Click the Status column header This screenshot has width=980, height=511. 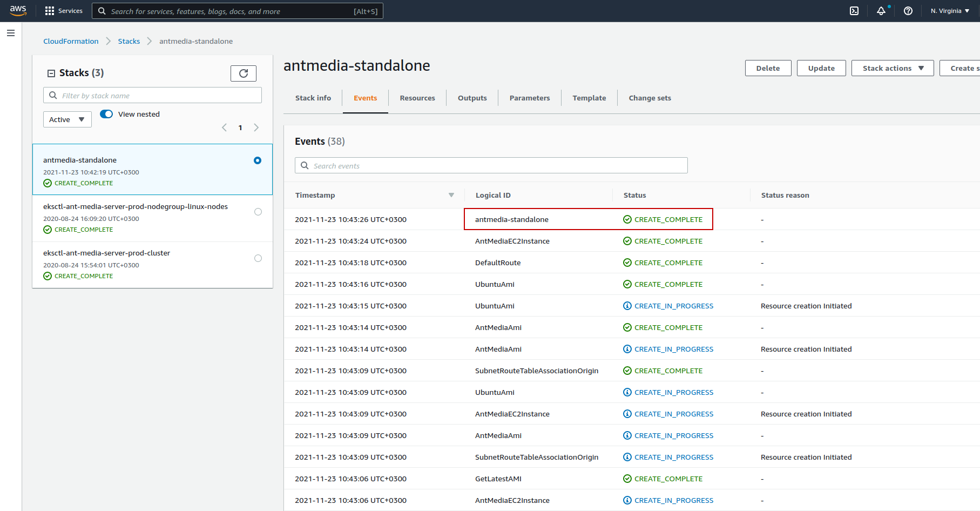pyautogui.click(x=634, y=195)
